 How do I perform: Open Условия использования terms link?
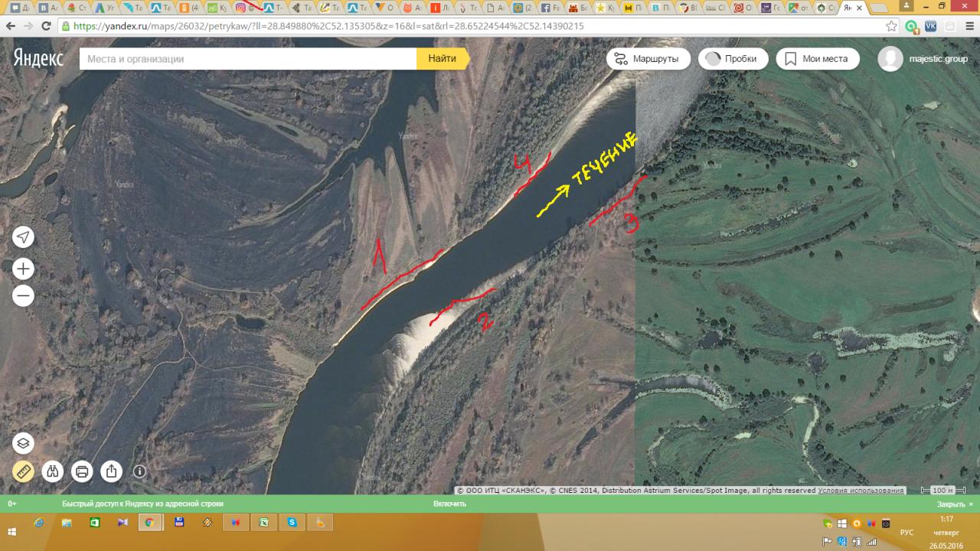point(861,491)
